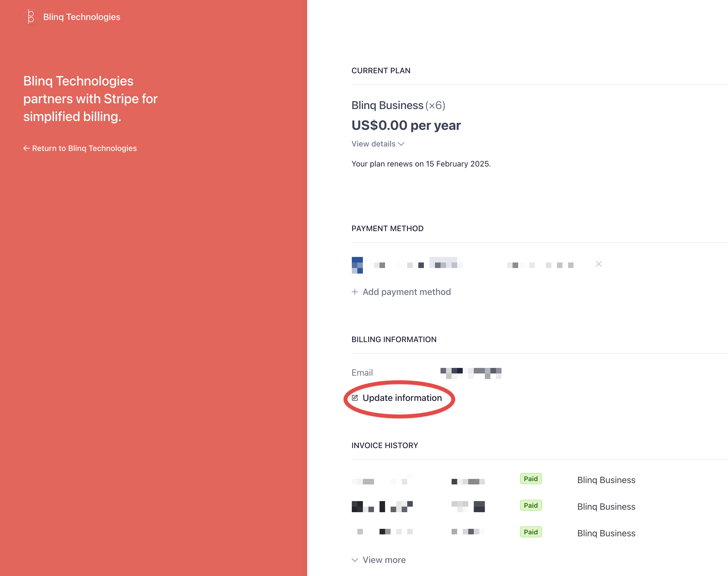Click the Email label

click(x=362, y=373)
